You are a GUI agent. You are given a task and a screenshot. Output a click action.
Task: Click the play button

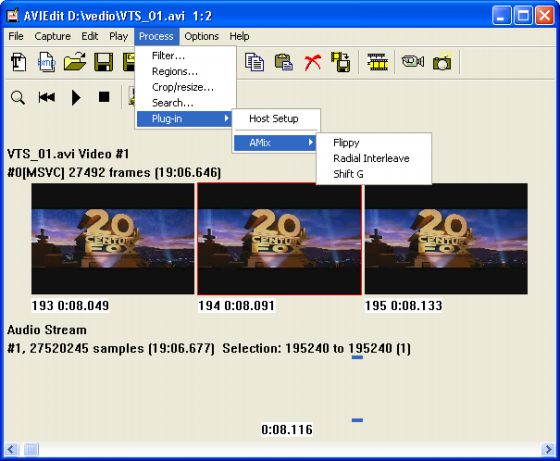pos(76,97)
